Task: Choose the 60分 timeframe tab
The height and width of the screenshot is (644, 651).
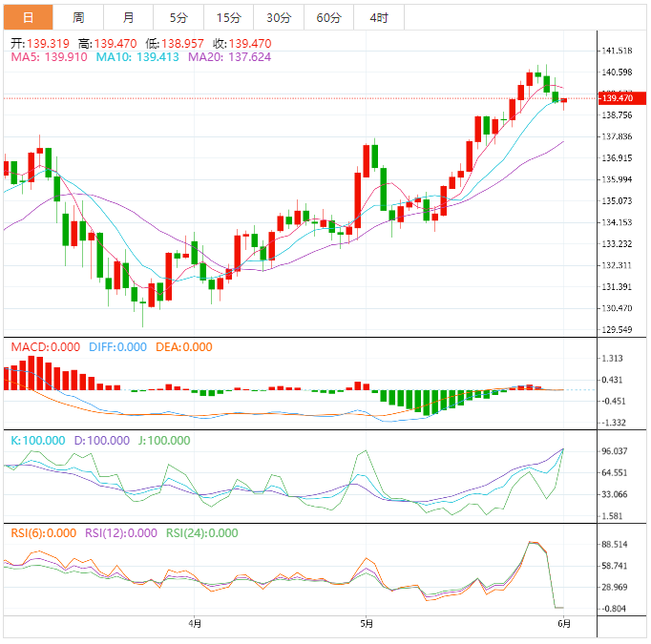Action: (328, 18)
